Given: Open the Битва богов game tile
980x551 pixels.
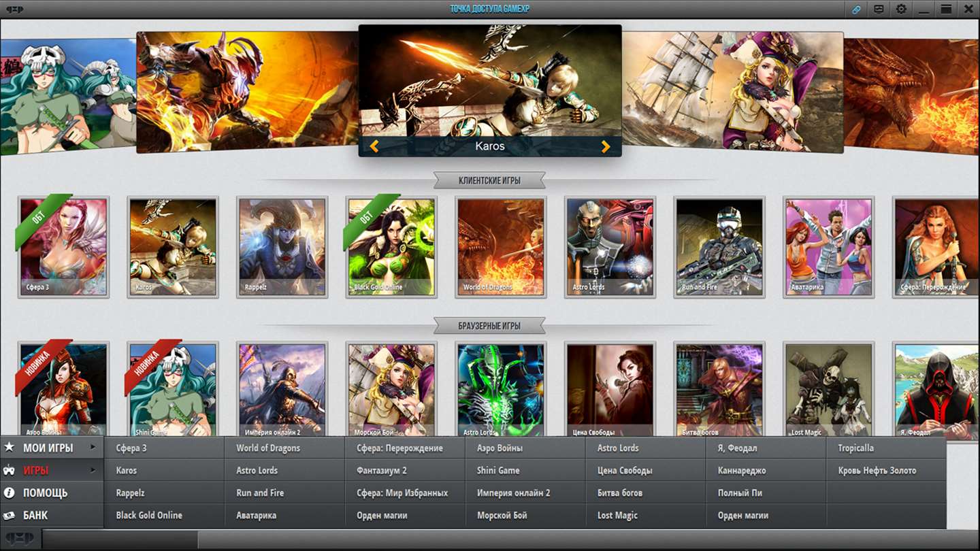Looking at the screenshot, I should click(719, 389).
